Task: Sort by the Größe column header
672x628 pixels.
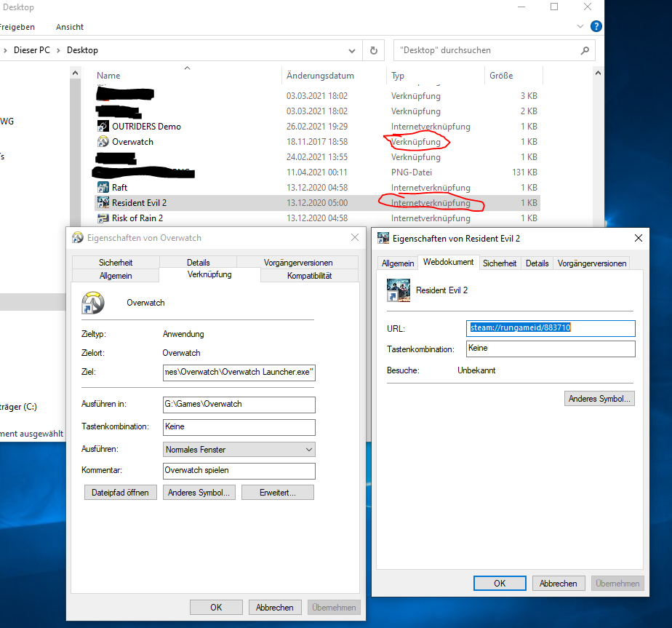Action: [x=501, y=76]
